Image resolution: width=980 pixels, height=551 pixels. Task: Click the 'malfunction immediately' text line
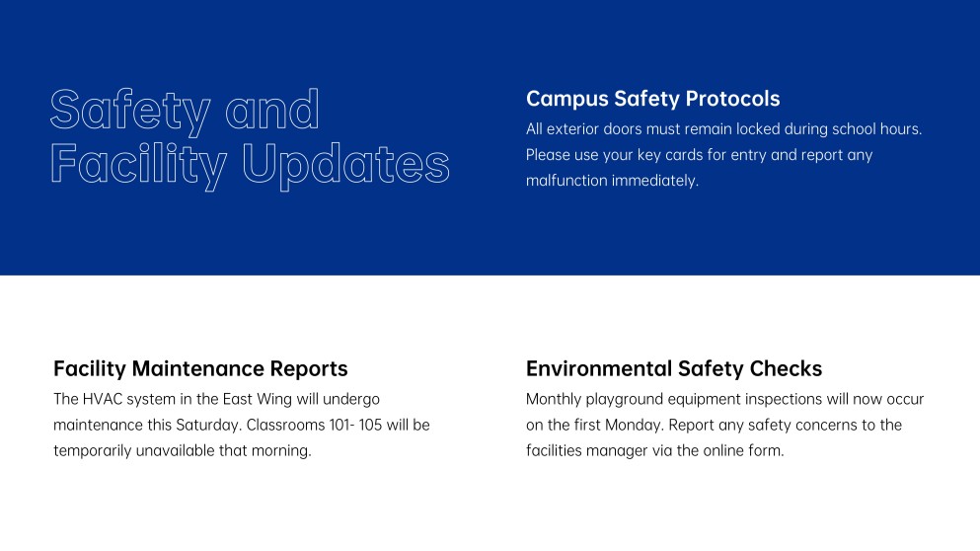pos(612,180)
